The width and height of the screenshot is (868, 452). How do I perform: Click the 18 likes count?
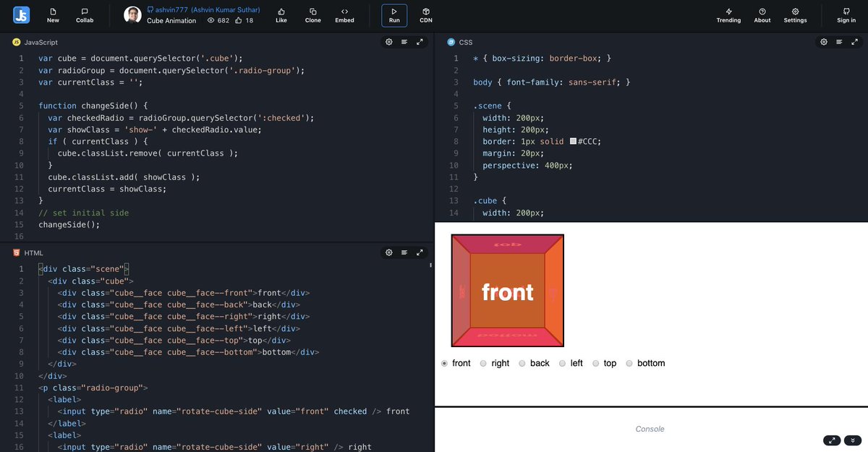(x=244, y=21)
